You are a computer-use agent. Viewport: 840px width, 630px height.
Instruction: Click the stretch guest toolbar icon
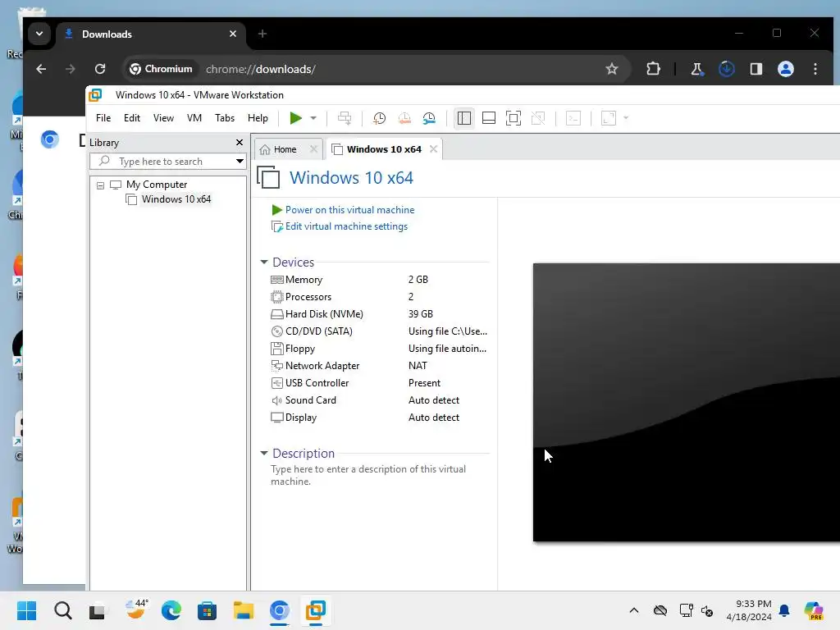[609, 118]
